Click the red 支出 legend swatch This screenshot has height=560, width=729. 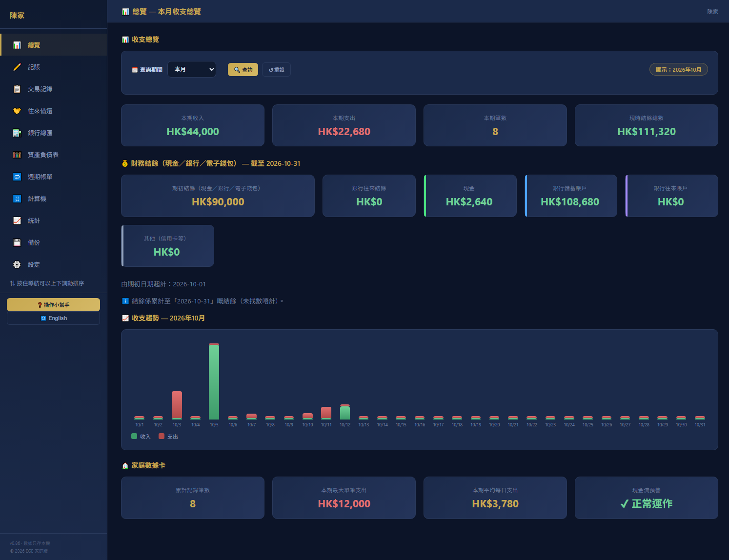162,436
